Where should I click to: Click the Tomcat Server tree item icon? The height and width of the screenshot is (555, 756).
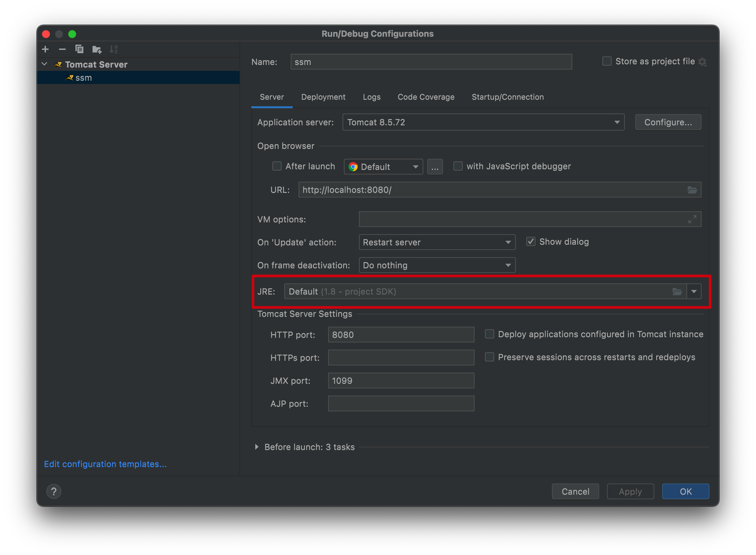pyautogui.click(x=57, y=64)
